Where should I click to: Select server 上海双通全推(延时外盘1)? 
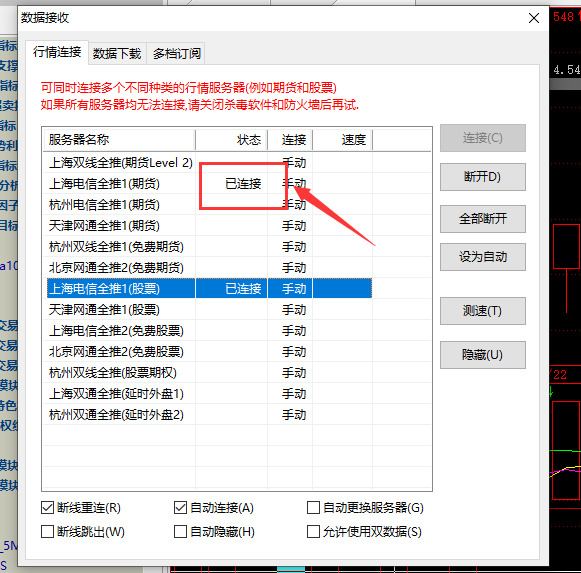point(116,394)
